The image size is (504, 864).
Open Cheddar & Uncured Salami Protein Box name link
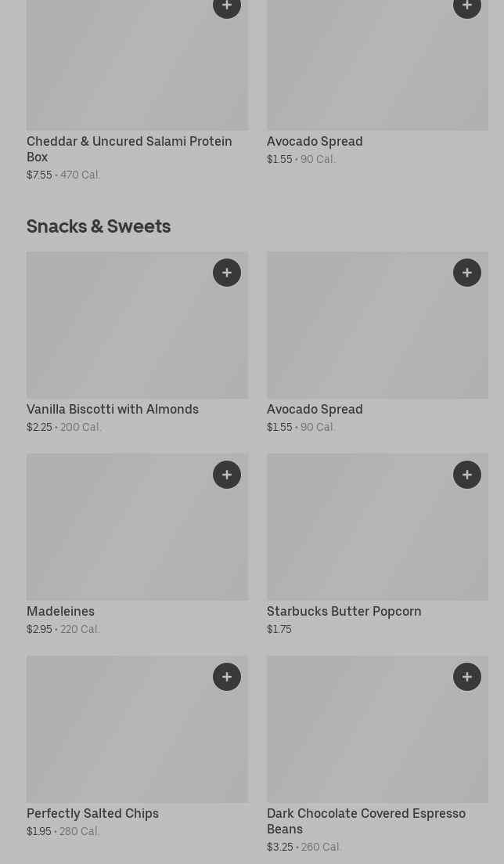pyautogui.click(x=129, y=149)
